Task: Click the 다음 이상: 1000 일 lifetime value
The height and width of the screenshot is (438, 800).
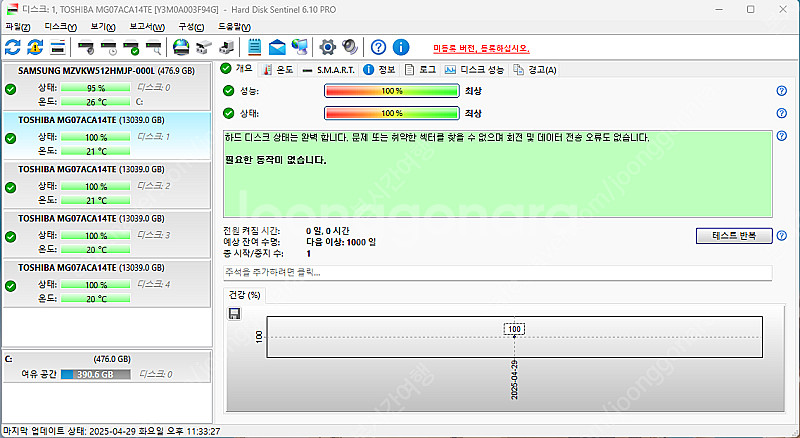Action: tap(341, 242)
